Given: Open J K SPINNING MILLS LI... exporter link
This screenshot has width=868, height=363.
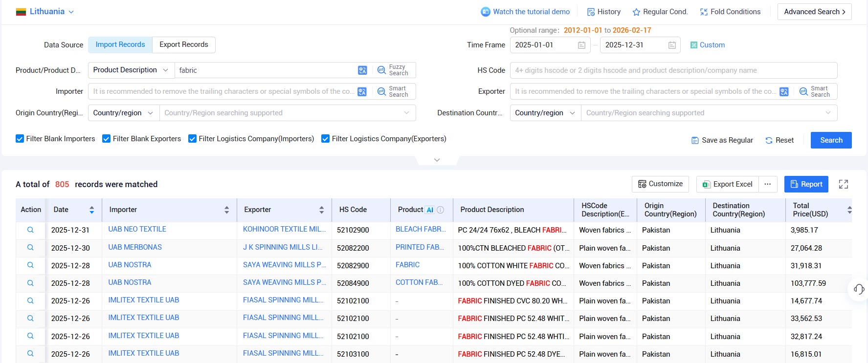Looking at the screenshot, I should pyautogui.click(x=283, y=247).
